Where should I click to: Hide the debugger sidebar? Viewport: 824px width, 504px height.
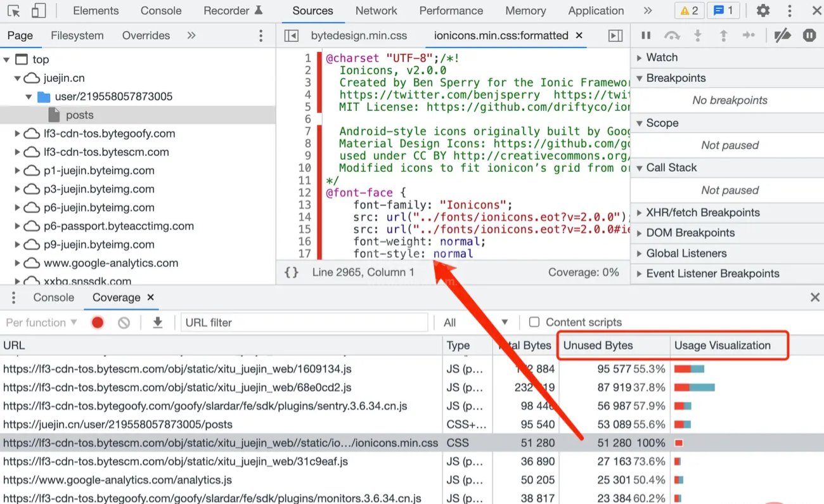[615, 36]
